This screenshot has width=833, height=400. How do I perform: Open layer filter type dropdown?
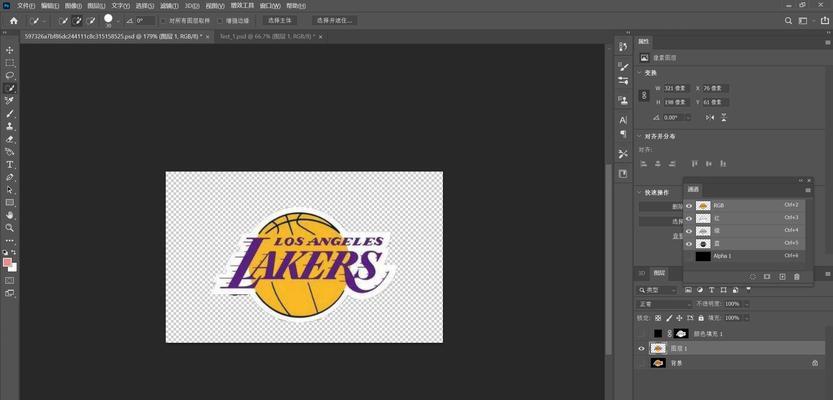(x=657, y=290)
